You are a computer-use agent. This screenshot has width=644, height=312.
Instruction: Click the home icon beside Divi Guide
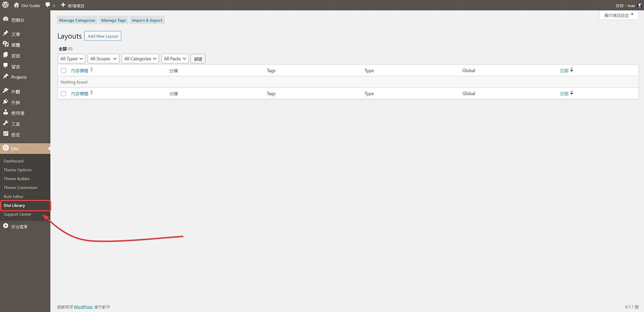tap(17, 5)
